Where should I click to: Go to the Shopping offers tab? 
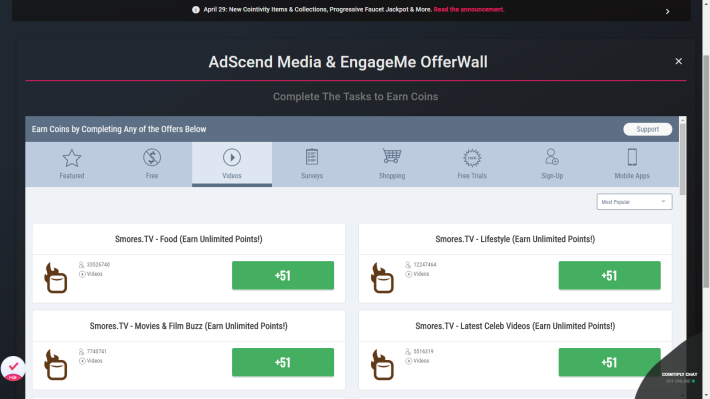(x=392, y=164)
